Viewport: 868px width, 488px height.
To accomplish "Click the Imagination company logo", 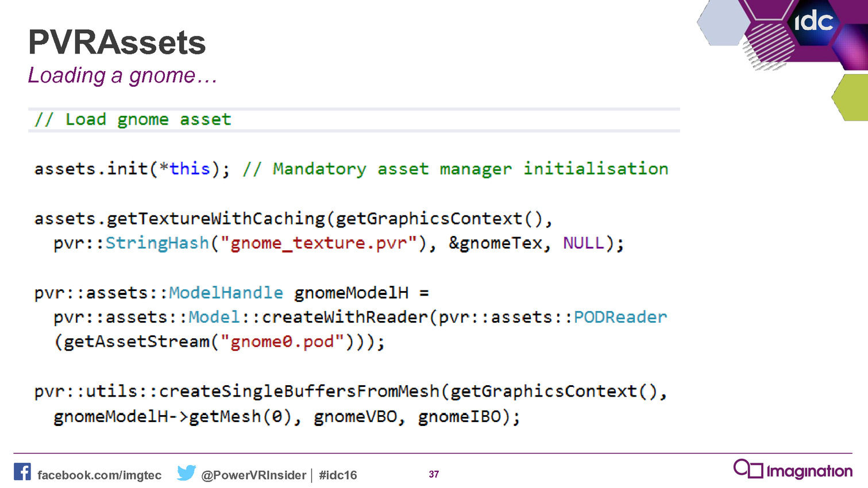I will click(793, 470).
